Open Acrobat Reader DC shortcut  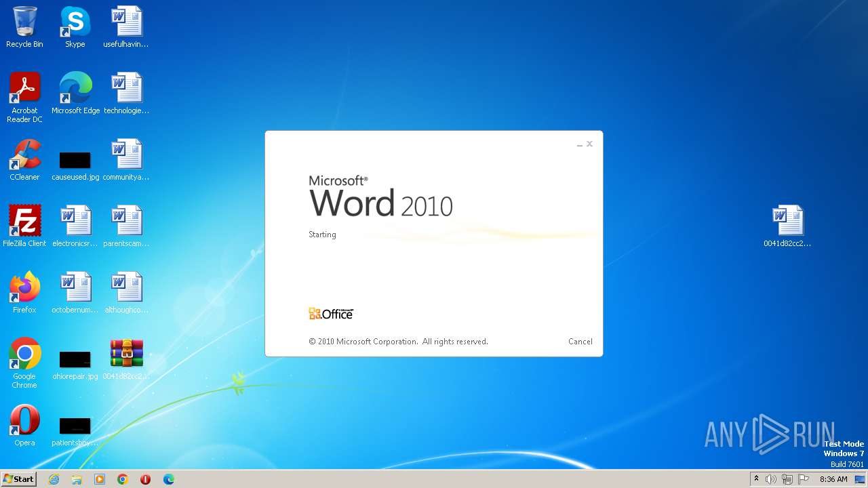pos(24,98)
